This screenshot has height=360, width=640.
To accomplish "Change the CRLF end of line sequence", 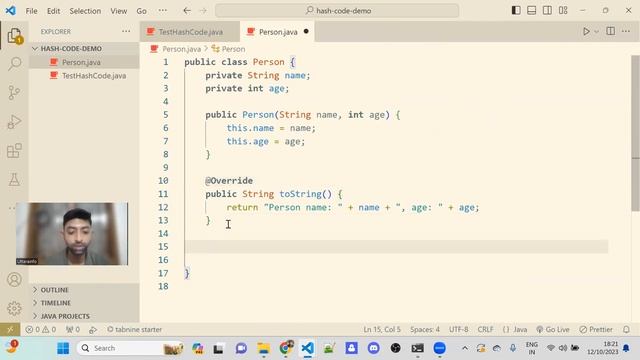I will click(x=485, y=329).
